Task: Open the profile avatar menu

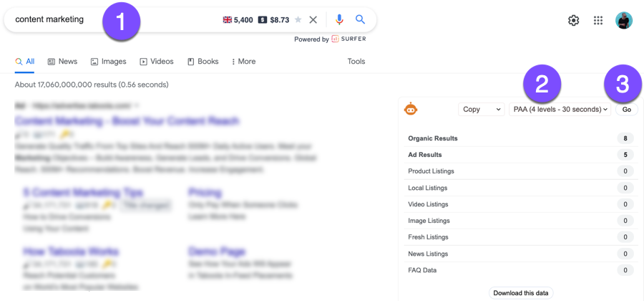Action: point(623,21)
